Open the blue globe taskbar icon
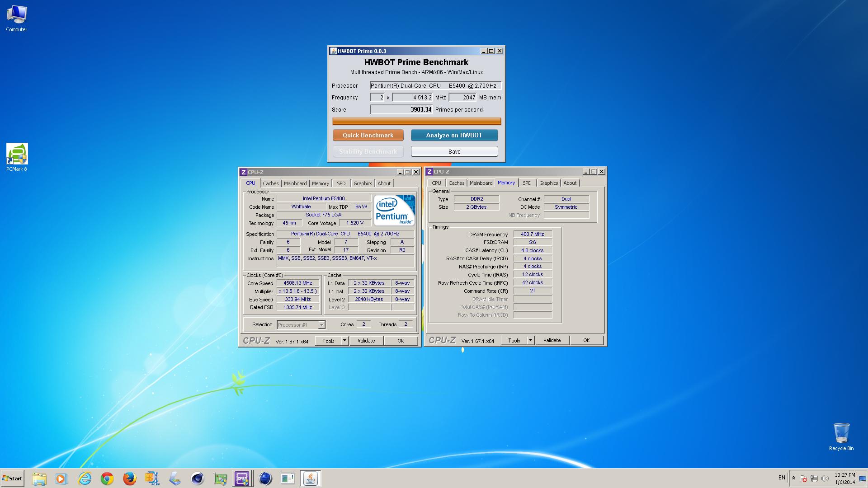Screen dimensions: 868x488 265,479
